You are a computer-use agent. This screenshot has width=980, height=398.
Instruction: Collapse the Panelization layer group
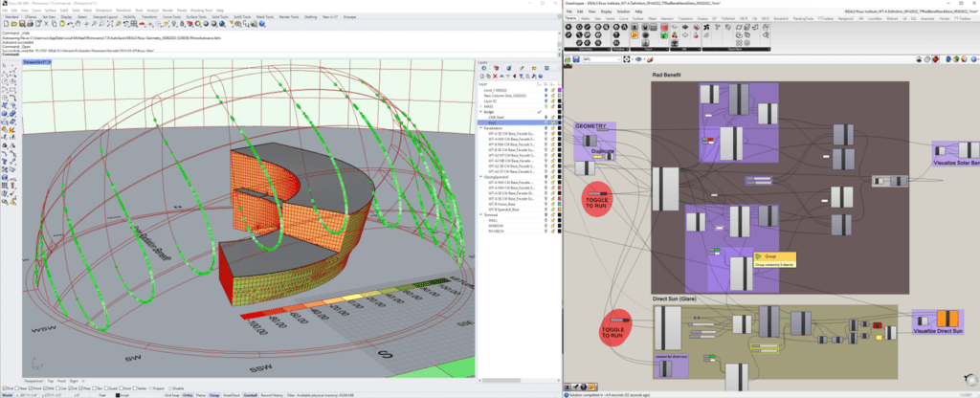pos(480,128)
